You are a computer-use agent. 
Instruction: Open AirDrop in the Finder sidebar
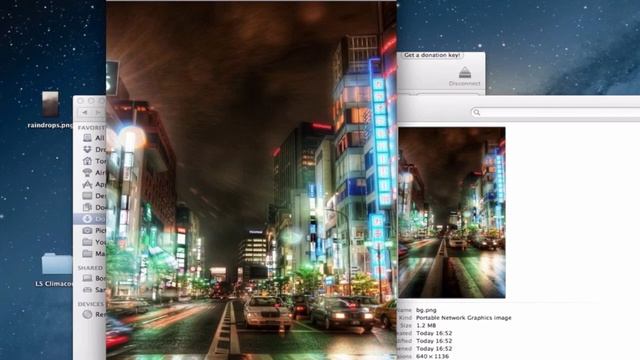tap(93, 173)
